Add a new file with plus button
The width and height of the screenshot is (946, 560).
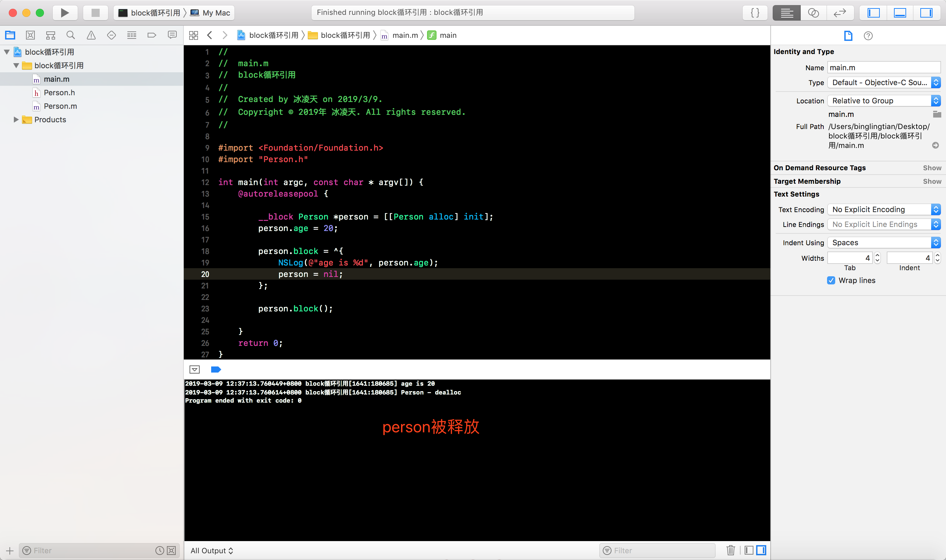point(10,551)
